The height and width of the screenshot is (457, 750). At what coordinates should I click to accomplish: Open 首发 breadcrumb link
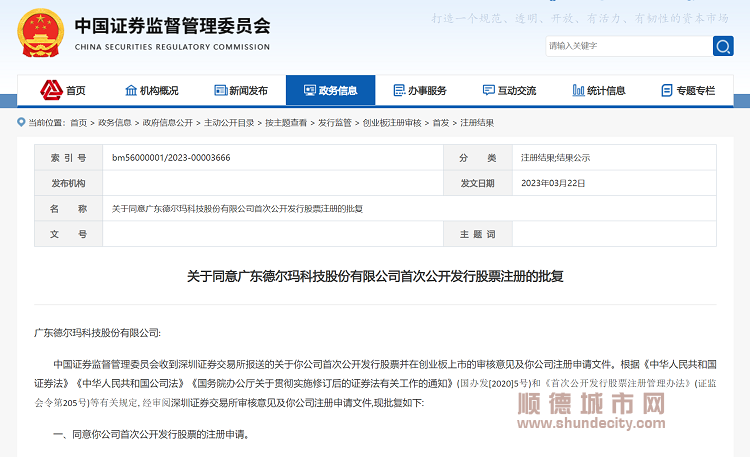coord(441,123)
